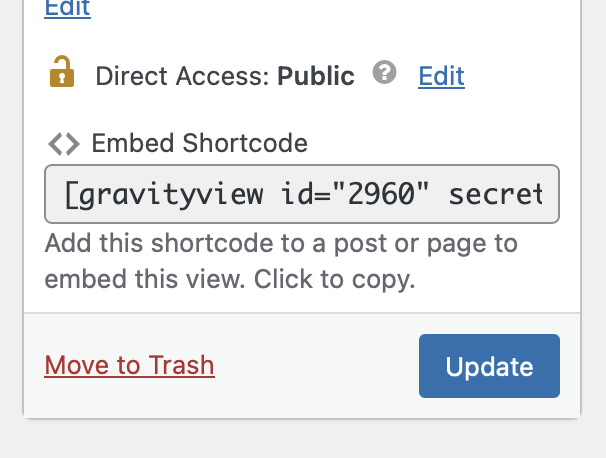Click the 'Add this shortcode' description line

[x=281, y=243]
